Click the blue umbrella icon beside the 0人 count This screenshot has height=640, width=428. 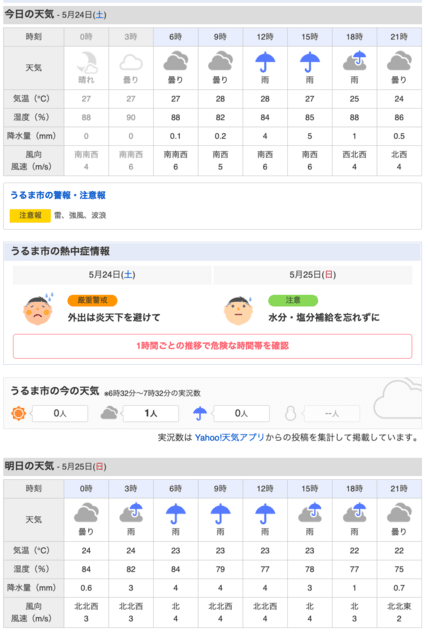click(x=200, y=413)
